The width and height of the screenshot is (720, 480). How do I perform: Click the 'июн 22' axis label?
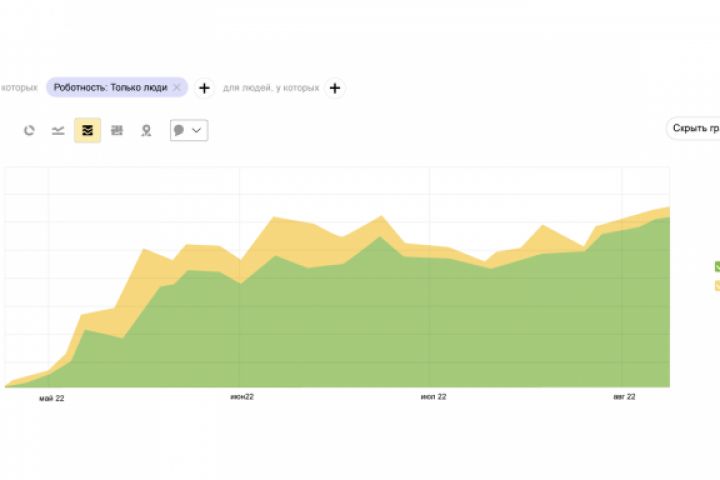(242, 398)
